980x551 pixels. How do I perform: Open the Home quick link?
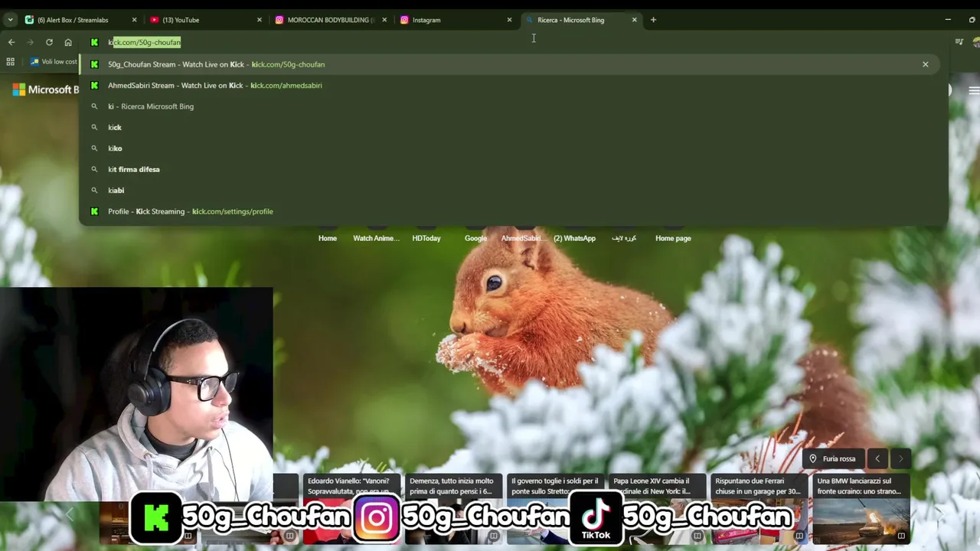[x=328, y=238]
